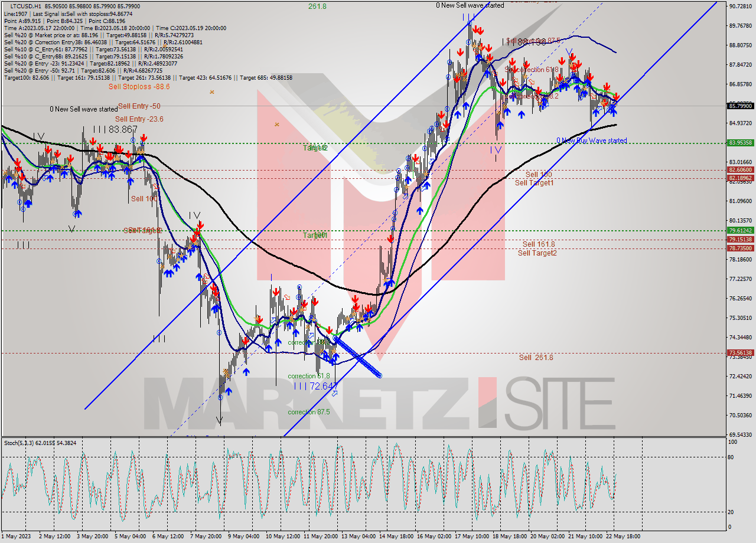Click the 'Sell 261.8' label
This screenshot has height=543, width=756.
coord(536,357)
